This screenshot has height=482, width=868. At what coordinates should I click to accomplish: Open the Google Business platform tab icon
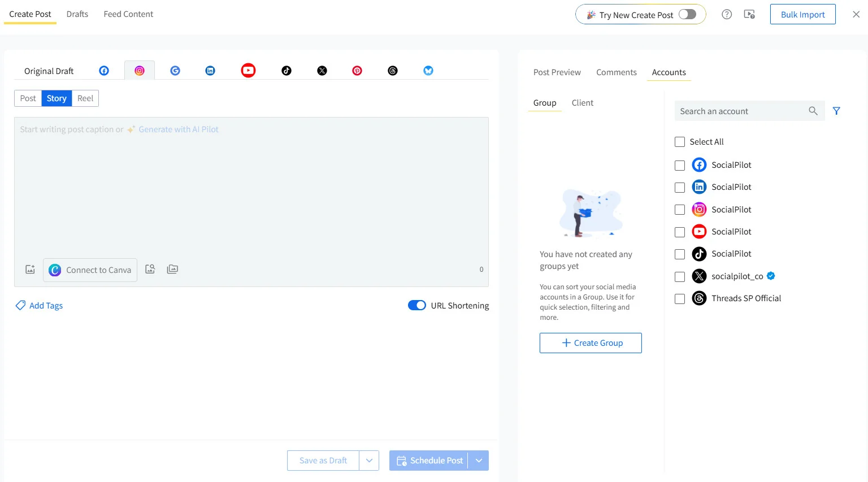175,71
